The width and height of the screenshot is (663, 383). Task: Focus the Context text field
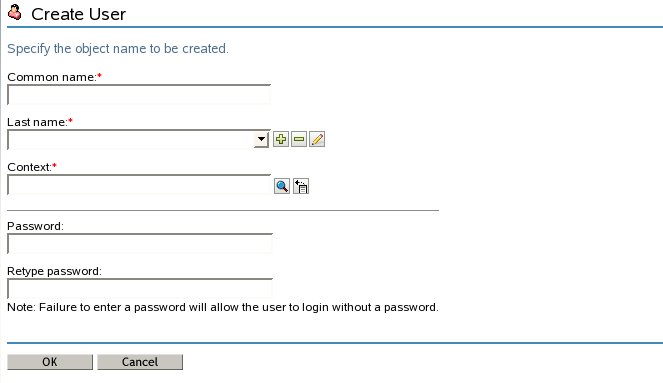click(139, 185)
